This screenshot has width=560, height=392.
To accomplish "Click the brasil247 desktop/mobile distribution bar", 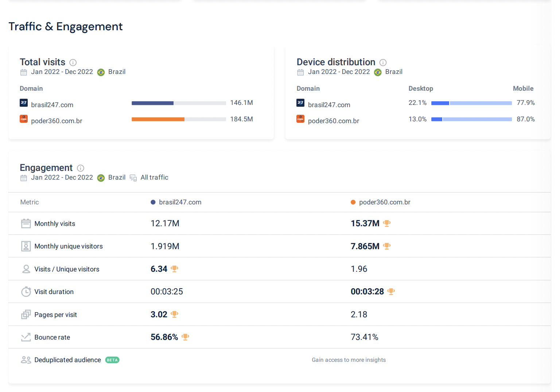I will [x=471, y=103].
